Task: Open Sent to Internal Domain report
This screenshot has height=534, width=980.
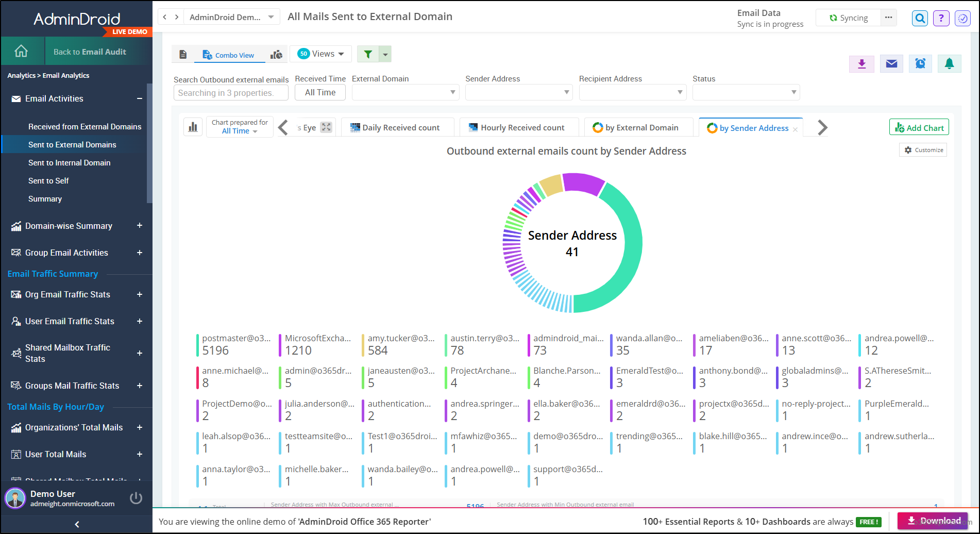Action: coord(70,162)
